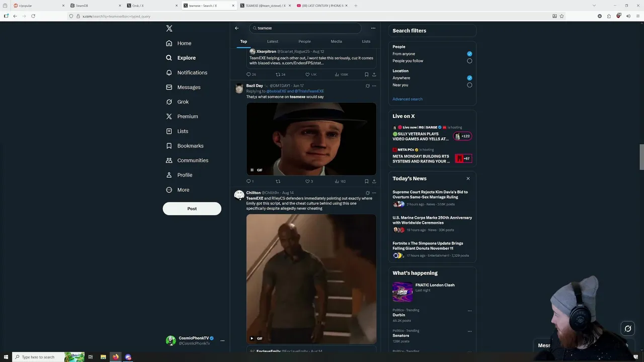Screen dimensions: 644x362
Task: Play the GIF in Chillton's post
Action: (252, 338)
